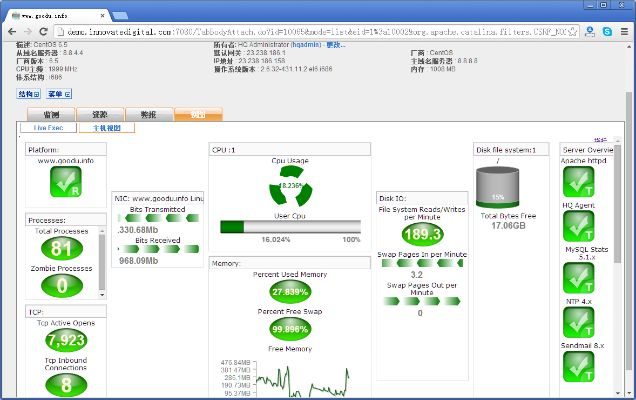Open a new browser tab
This screenshot has width=636, height=400.
[120, 16]
